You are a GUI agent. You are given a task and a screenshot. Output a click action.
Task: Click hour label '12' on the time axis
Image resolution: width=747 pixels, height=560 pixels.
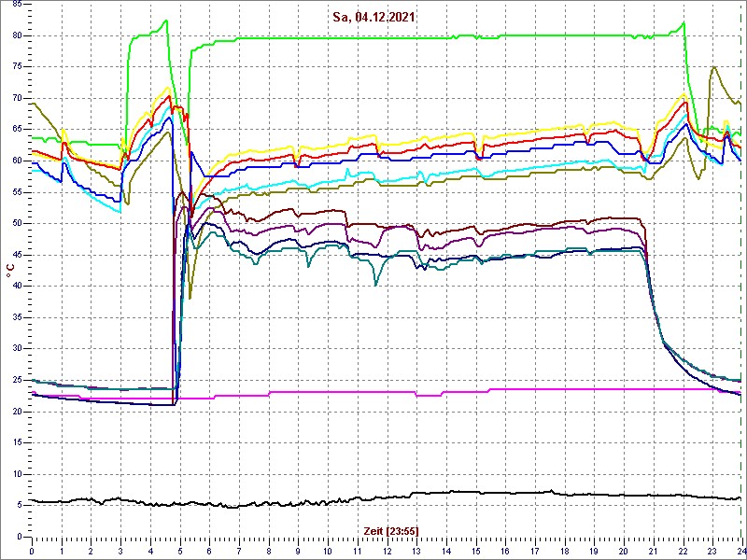(387, 553)
